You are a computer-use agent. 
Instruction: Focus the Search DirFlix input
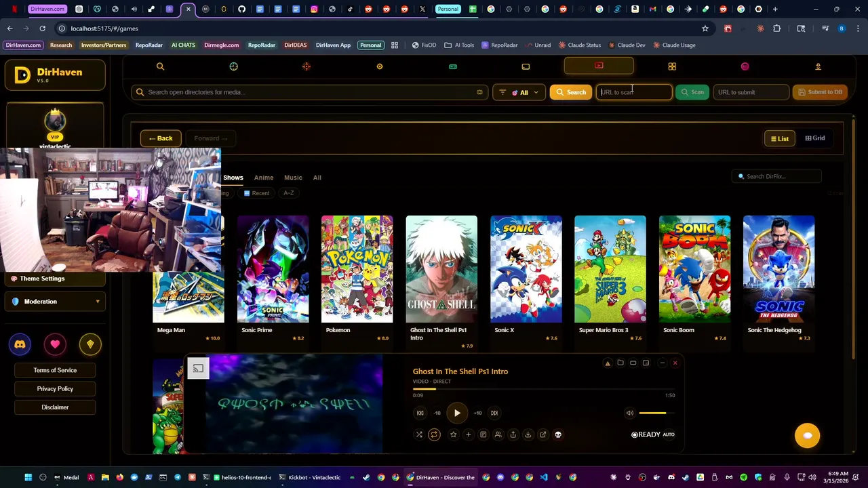pyautogui.click(x=777, y=176)
